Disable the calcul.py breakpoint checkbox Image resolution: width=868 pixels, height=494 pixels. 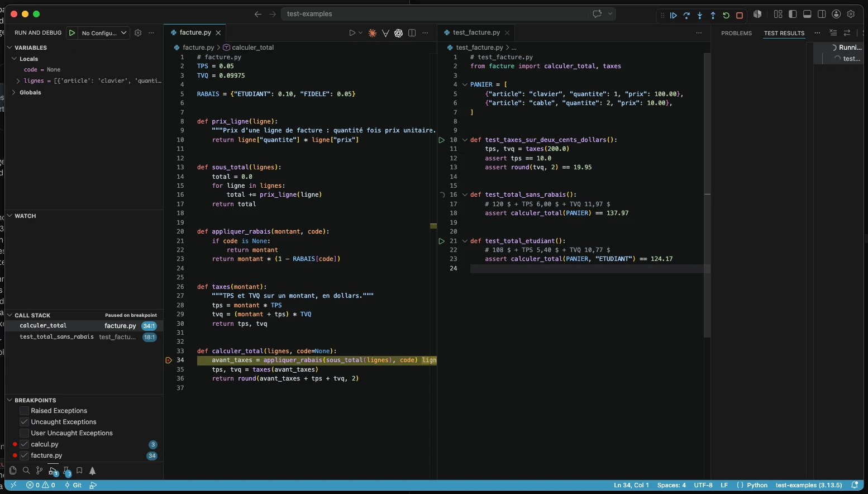24,444
